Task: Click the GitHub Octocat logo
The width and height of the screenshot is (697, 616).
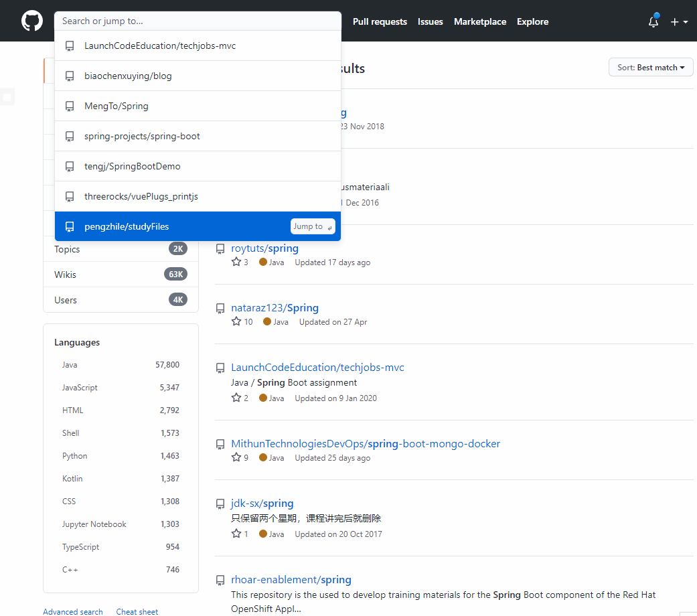Action: [31, 21]
